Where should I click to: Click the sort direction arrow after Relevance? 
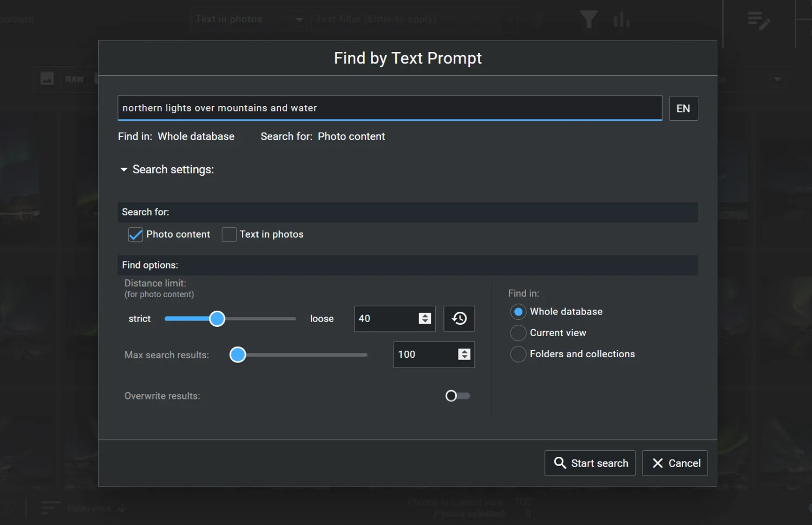click(x=122, y=508)
